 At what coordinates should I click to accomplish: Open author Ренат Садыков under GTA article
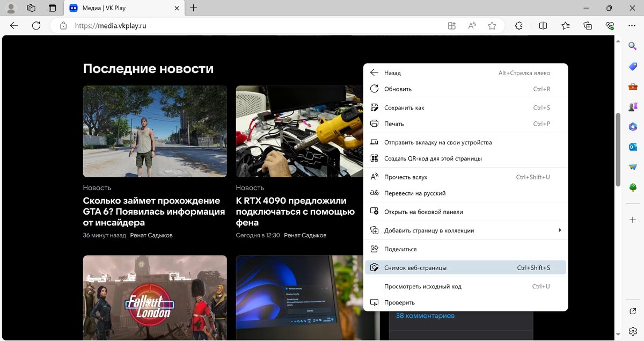(x=151, y=235)
